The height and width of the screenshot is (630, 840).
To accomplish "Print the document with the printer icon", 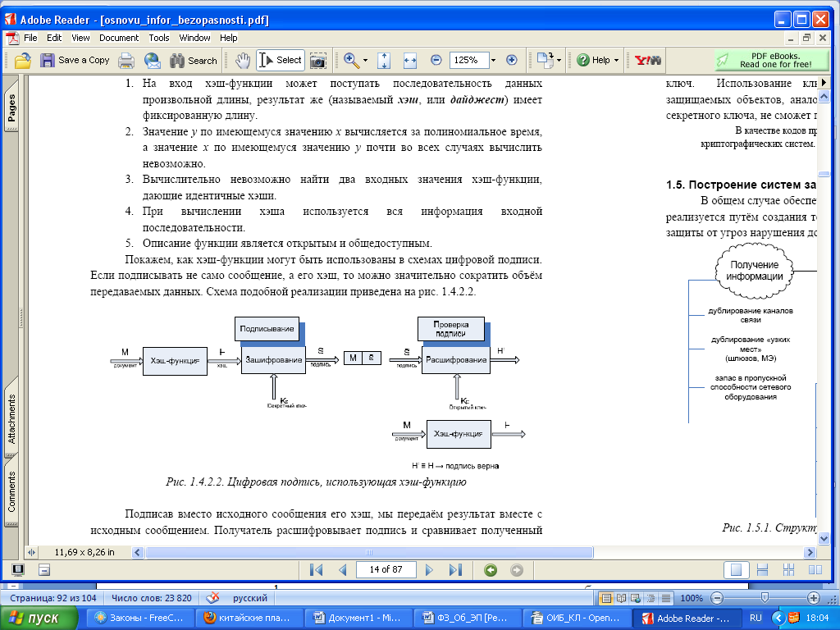I will tap(126, 61).
